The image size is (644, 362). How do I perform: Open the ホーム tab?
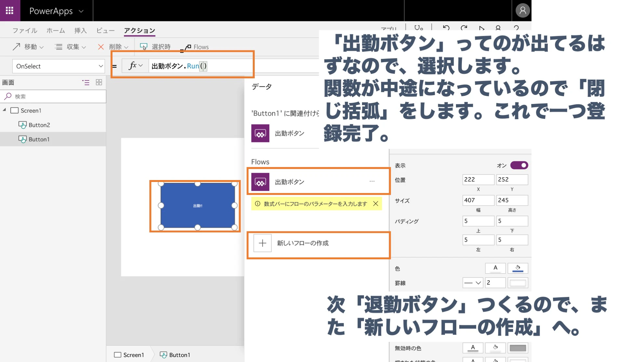56,31
